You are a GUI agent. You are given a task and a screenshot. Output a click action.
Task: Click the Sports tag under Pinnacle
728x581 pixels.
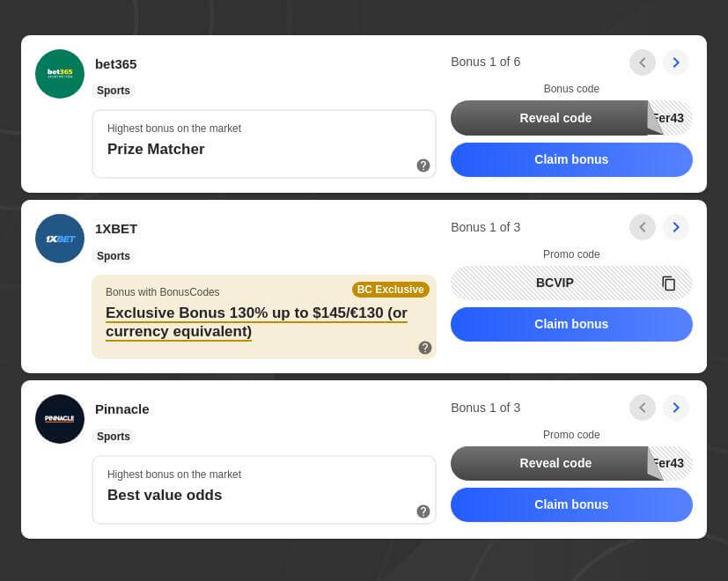tap(114, 437)
